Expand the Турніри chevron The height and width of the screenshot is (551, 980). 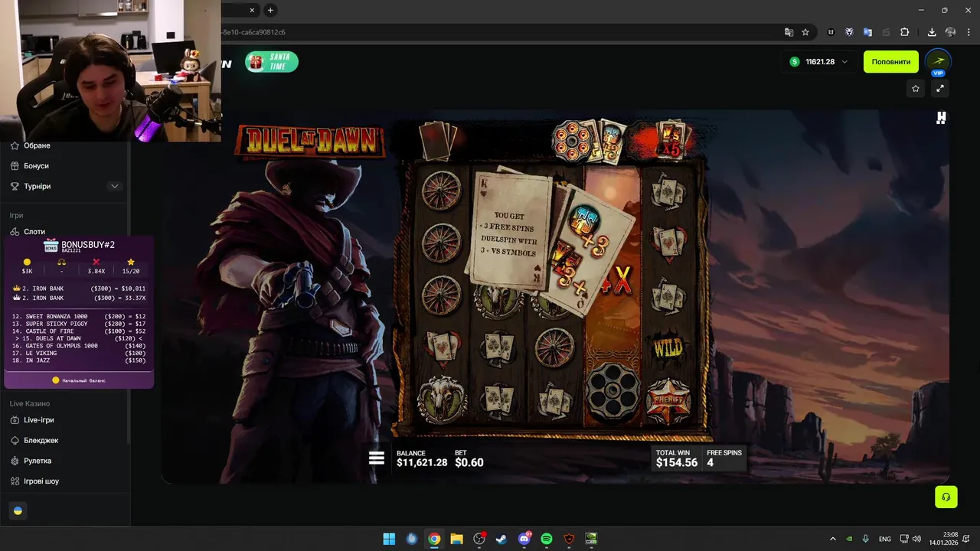pos(115,187)
